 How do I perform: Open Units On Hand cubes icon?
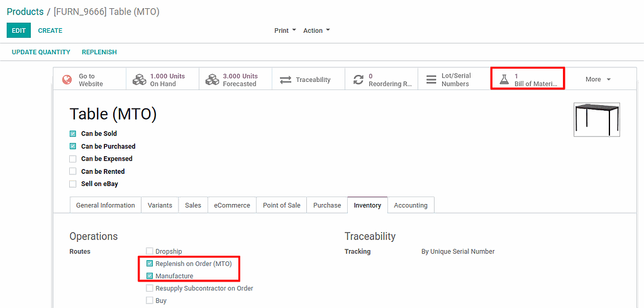(139, 80)
